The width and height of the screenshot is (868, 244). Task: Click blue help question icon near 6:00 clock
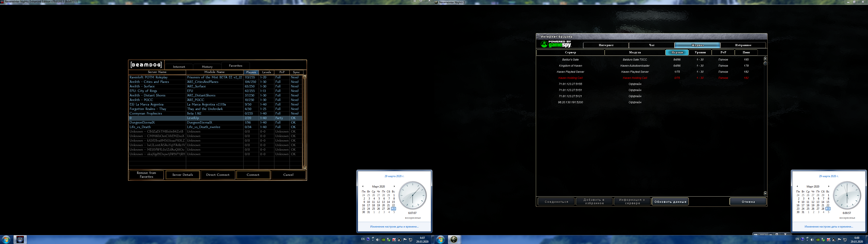point(803,239)
